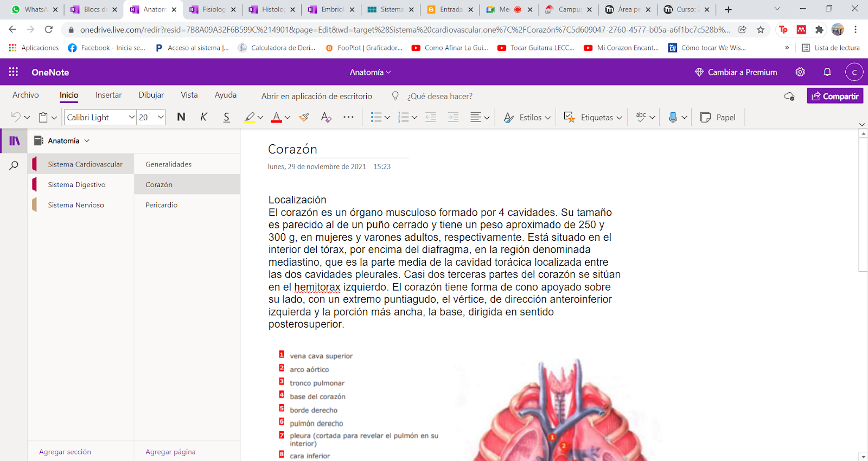Click the ¿Qué desea hacer? search box

tap(439, 96)
